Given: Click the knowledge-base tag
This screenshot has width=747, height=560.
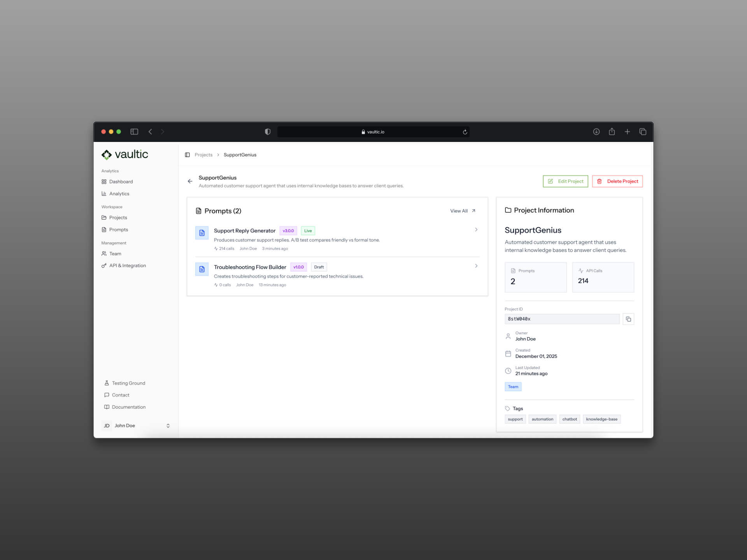Looking at the screenshot, I should coord(601,419).
